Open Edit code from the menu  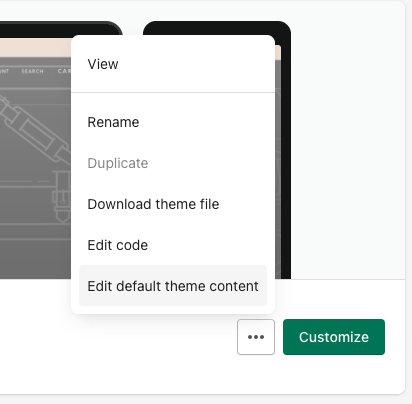pos(173,245)
